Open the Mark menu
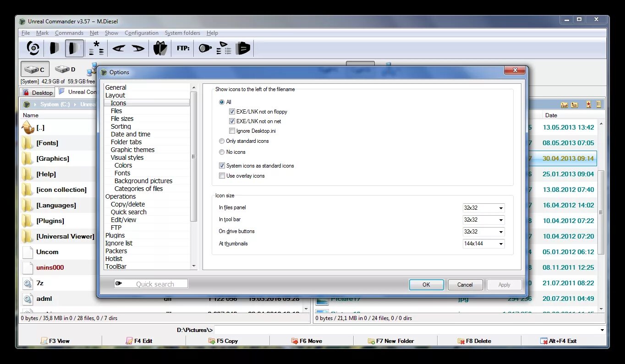The width and height of the screenshot is (625, 364). coord(43,33)
